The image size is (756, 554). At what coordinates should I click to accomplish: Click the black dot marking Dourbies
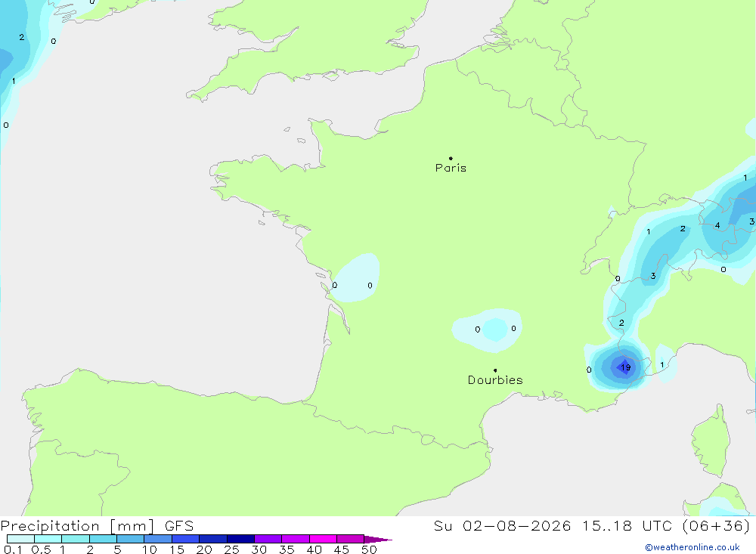tap(495, 370)
